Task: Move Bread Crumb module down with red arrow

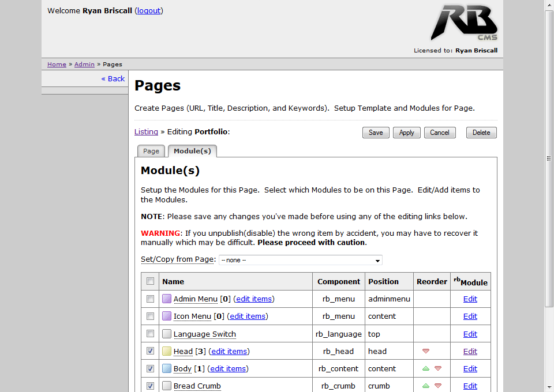Action: (438, 386)
